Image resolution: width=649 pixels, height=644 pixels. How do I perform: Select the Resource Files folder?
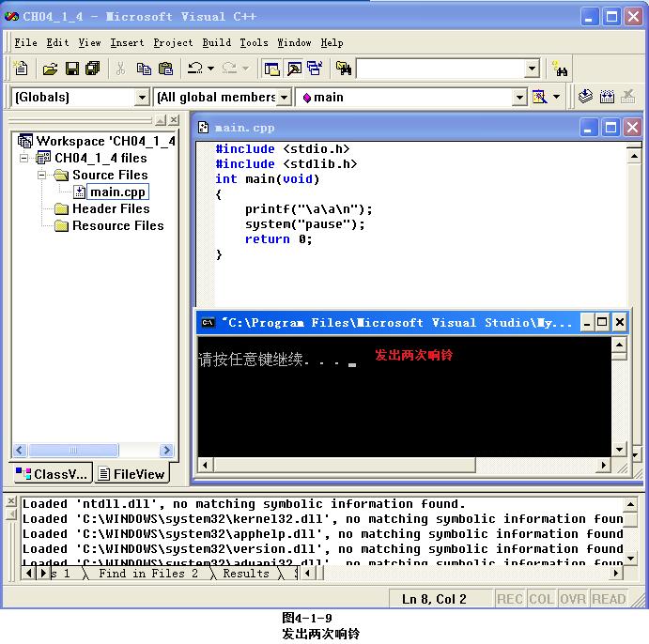[x=118, y=226]
